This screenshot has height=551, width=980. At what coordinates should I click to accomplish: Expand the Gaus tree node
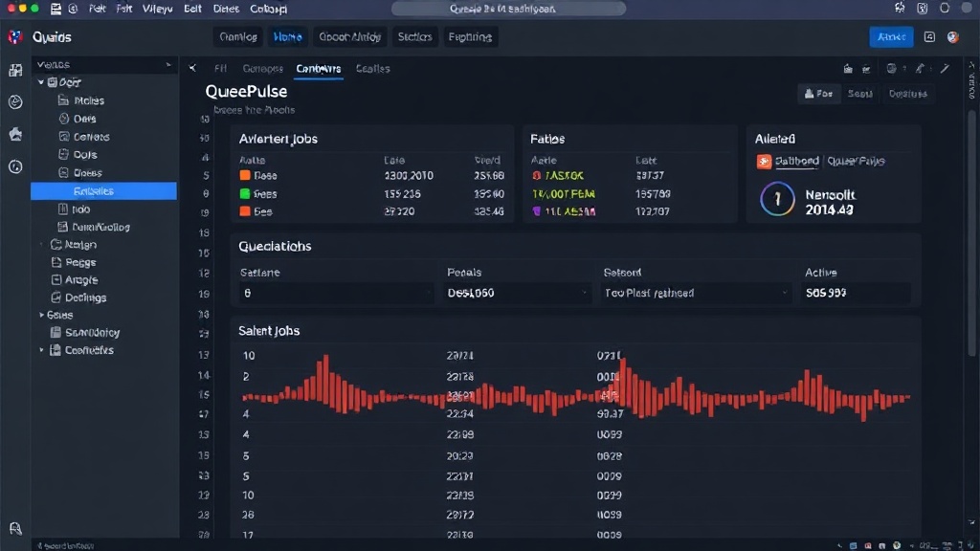point(42,315)
